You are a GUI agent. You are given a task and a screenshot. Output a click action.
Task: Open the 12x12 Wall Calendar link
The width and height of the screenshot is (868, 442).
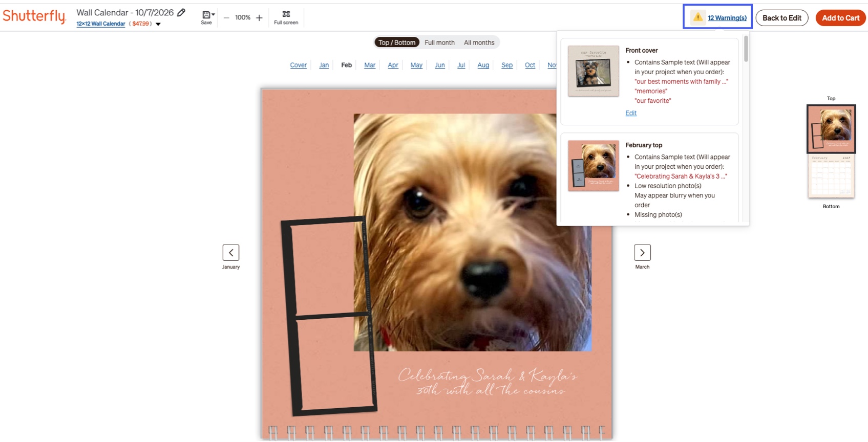[x=101, y=24]
